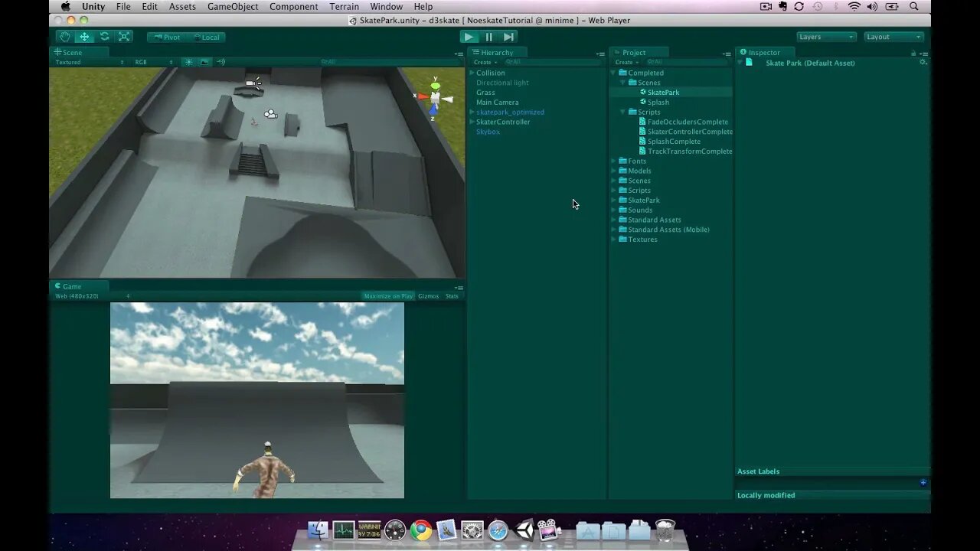Expand the Models folder
980x551 pixels.
pos(613,171)
